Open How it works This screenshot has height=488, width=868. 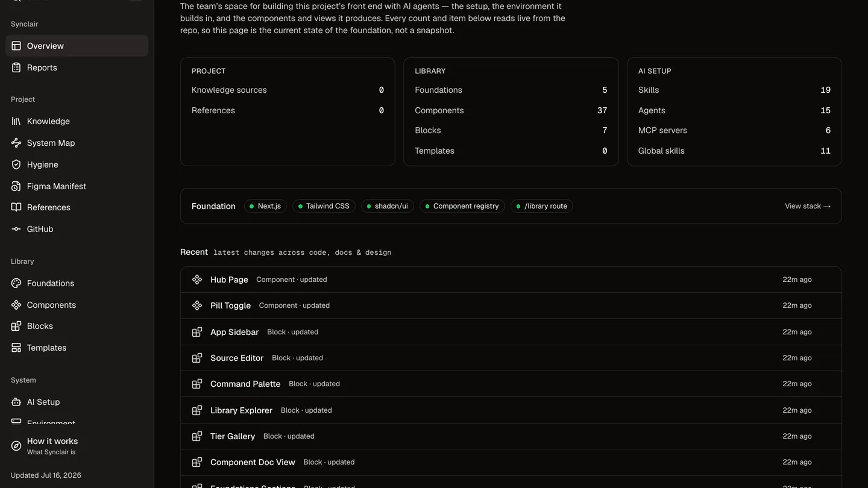(77, 446)
